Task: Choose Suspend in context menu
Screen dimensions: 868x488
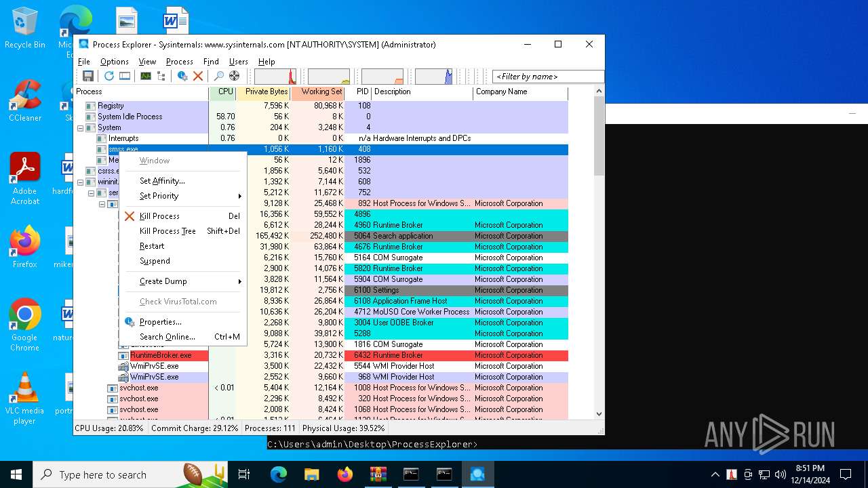Action: [182, 261]
